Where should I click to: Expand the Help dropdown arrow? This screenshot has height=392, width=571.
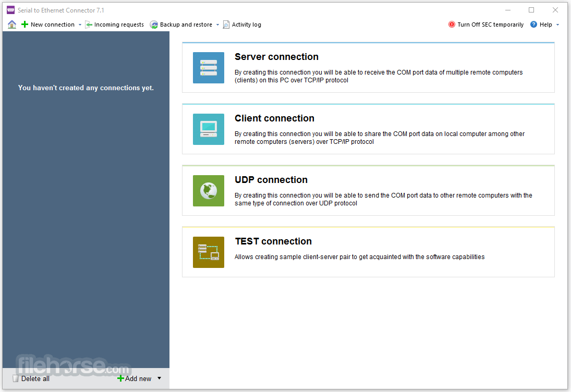557,24
